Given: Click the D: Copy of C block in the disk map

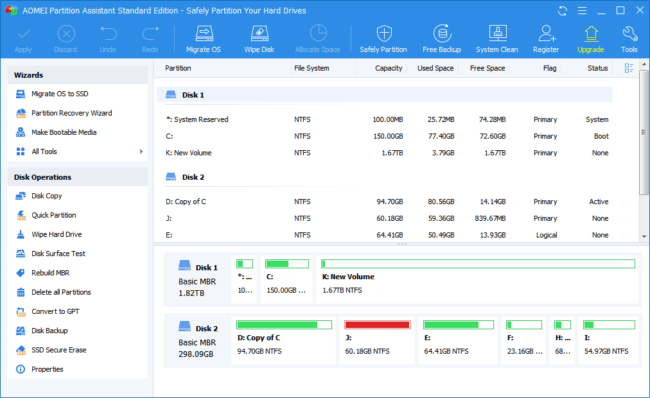Looking at the screenshot, I should [x=284, y=340].
